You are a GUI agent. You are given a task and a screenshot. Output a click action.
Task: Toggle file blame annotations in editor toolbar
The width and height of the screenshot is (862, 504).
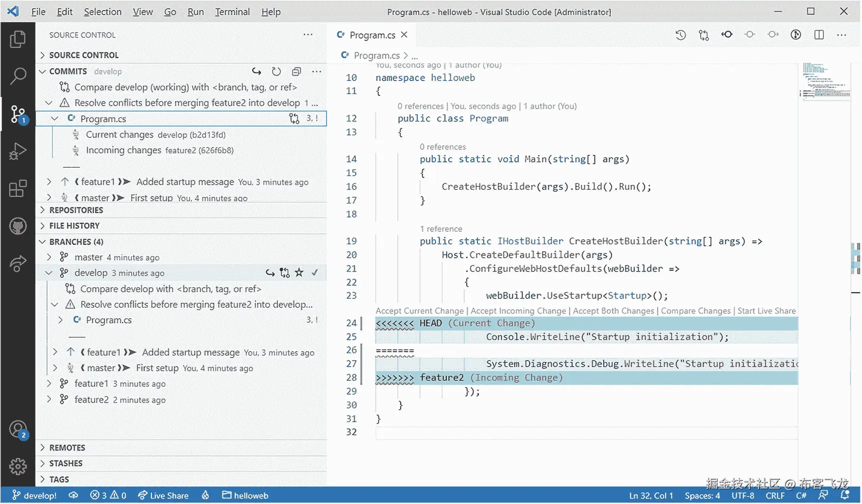click(796, 34)
